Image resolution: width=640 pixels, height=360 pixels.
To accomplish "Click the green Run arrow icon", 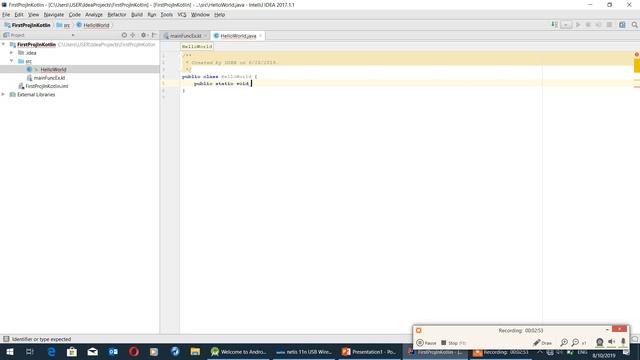I will point(578,25).
